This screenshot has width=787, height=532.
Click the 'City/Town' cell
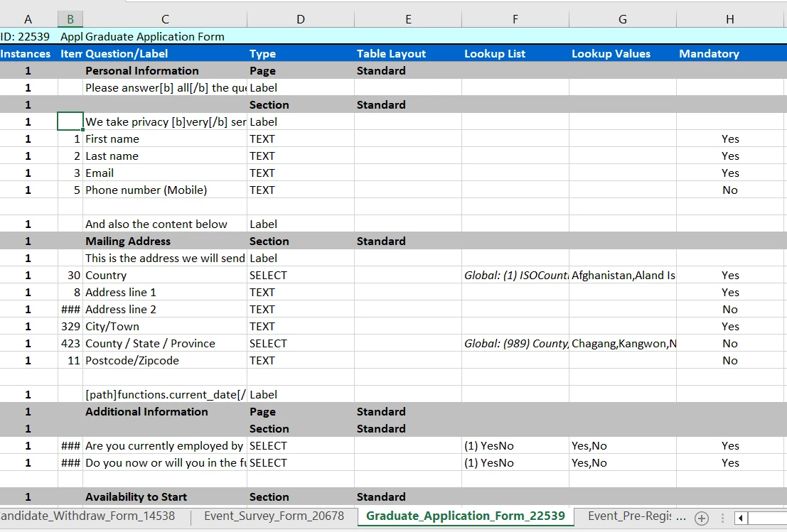pos(165,327)
